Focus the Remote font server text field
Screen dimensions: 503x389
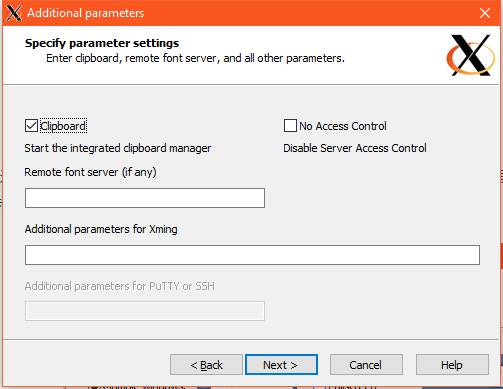145,198
